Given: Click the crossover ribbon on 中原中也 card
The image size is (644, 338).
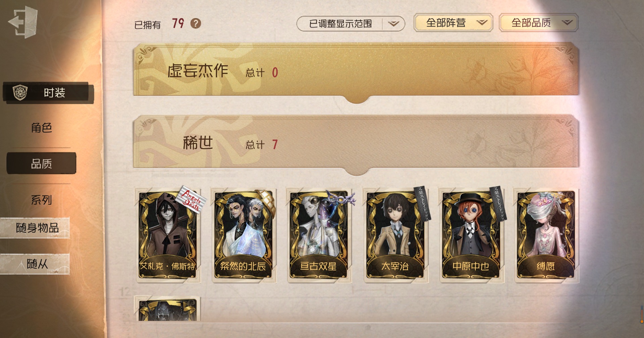Looking at the screenshot, I should point(498,203).
